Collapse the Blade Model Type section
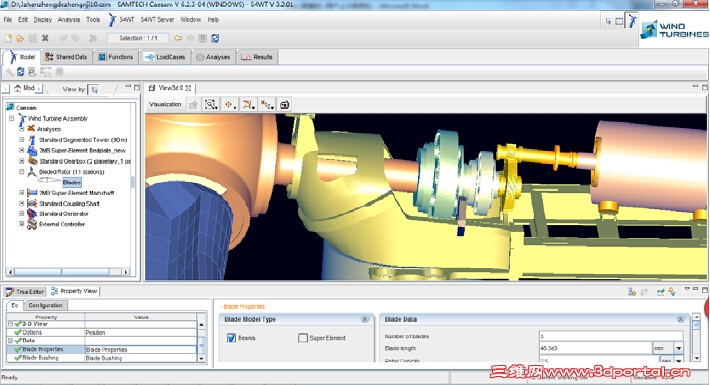The image size is (710, 385). tap(365, 319)
